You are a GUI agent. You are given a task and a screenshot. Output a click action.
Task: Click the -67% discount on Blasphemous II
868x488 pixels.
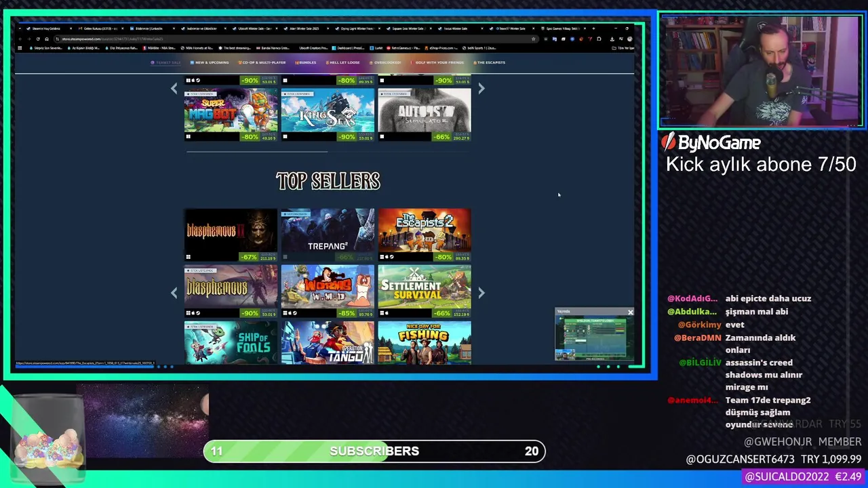point(249,258)
